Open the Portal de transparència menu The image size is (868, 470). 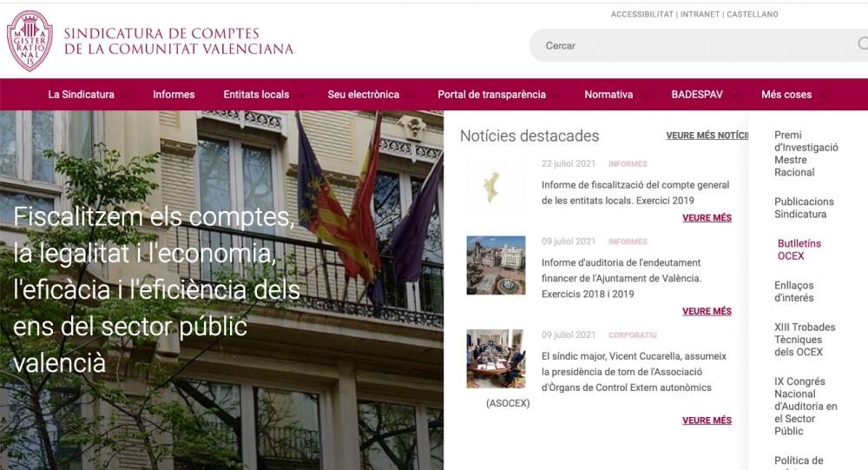tap(492, 95)
